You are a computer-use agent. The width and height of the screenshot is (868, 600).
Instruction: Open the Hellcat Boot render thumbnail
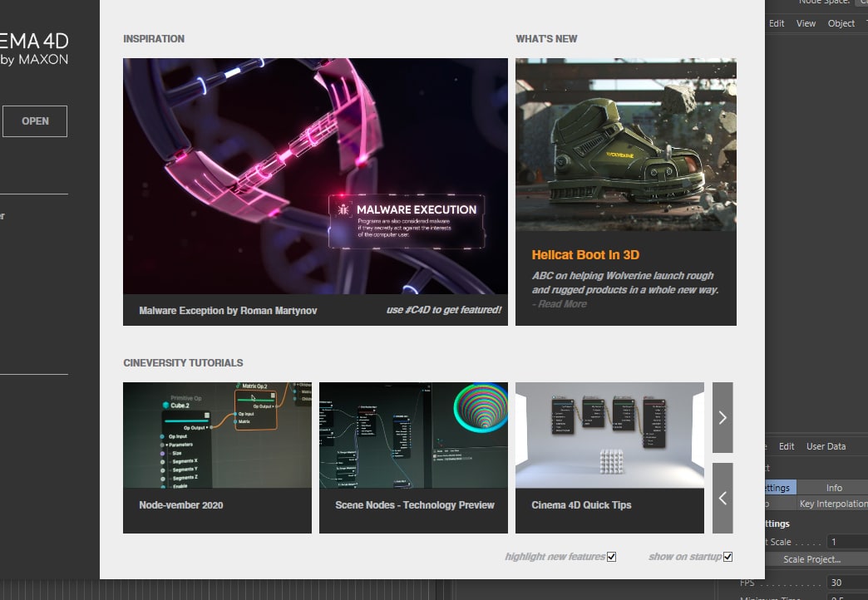click(625, 145)
